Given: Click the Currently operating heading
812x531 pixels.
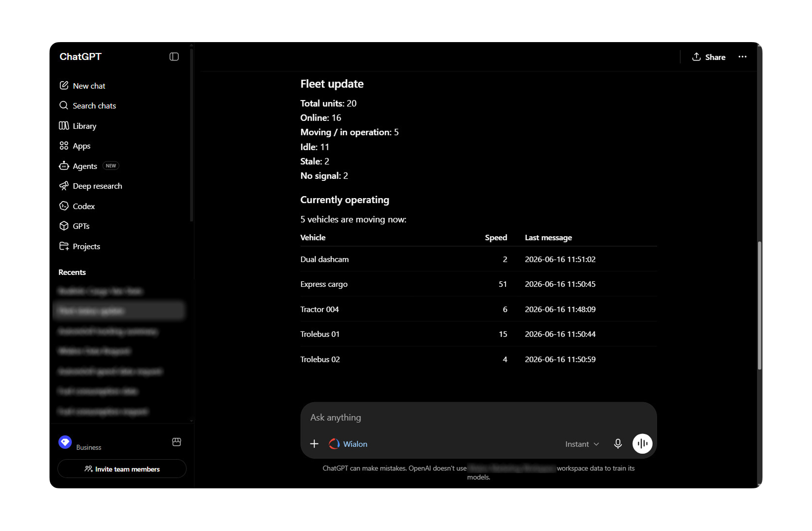Looking at the screenshot, I should (345, 200).
